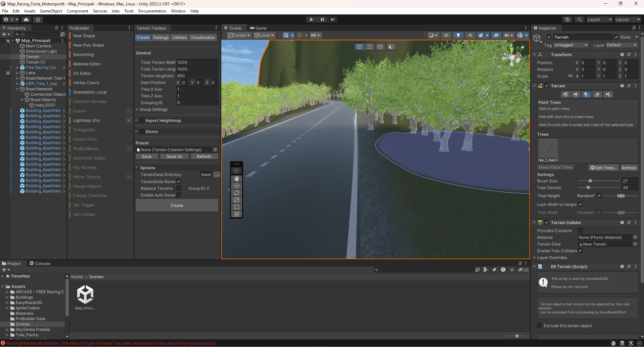Image resolution: width=644 pixels, height=347 pixels.
Task: Toggle scene lighting lightbulb icon
Action: pos(458,35)
